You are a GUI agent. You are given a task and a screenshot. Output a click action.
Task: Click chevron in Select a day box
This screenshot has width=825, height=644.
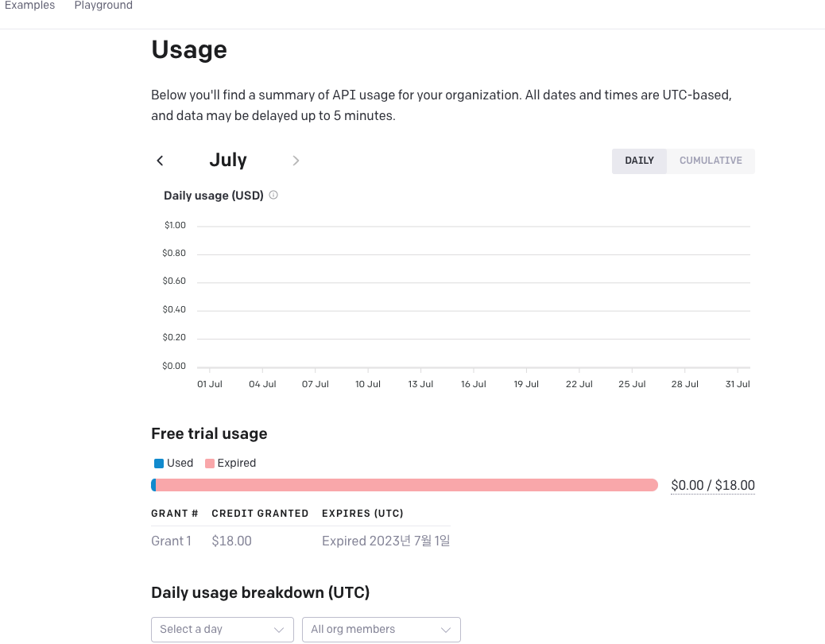[x=279, y=630]
